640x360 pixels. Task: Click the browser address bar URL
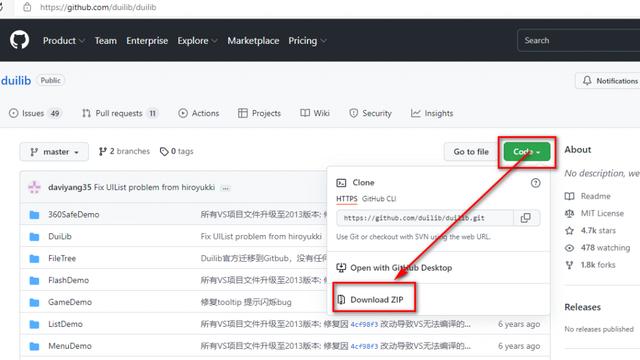98,7
